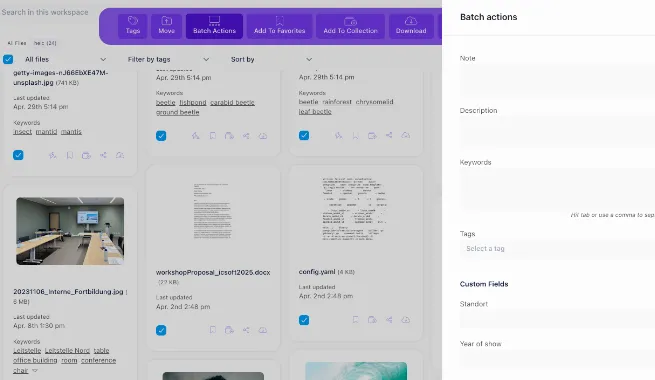Uncheck the getty-images mantis file checkbox
655x380 pixels.
[18, 155]
